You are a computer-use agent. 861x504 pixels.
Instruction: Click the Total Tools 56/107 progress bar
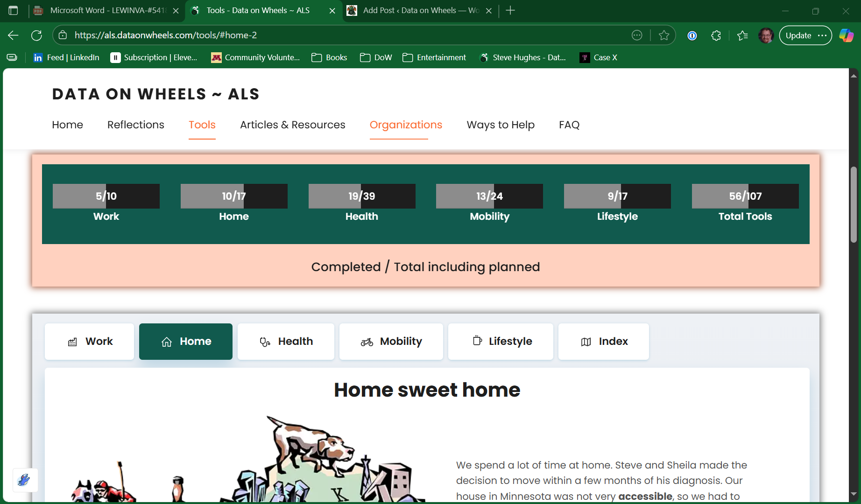(745, 196)
